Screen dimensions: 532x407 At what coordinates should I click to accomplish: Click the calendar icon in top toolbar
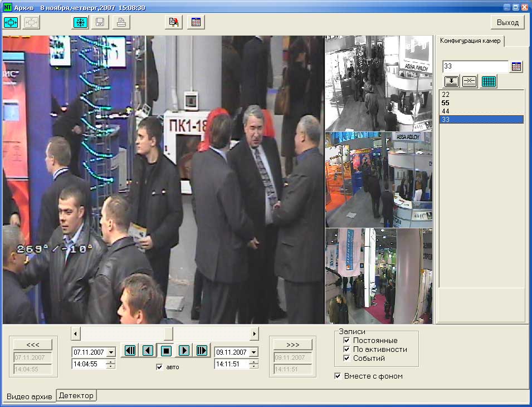coord(196,22)
